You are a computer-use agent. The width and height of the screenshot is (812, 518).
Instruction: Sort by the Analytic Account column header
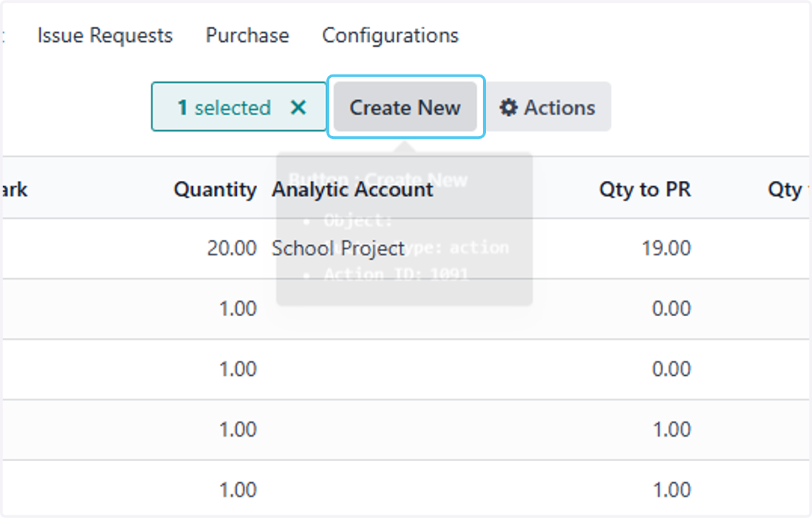click(352, 190)
